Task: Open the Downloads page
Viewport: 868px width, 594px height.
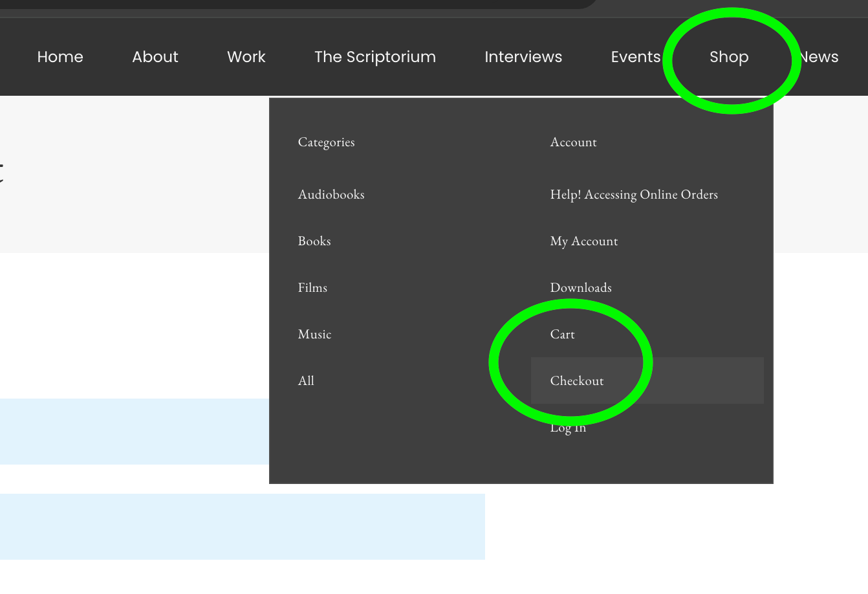Action: pyautogui.click(x=581, y=288)
